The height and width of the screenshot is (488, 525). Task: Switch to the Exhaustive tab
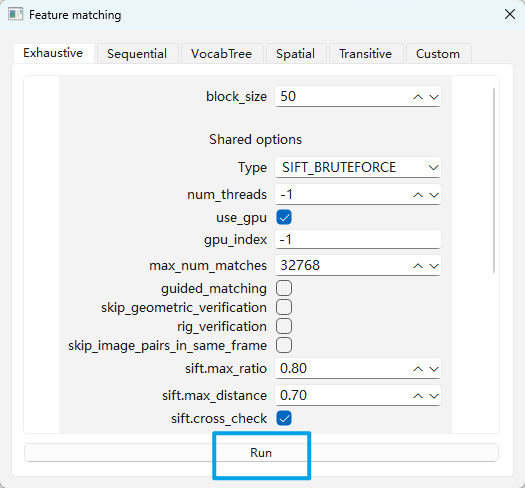[x=54, y=53]
